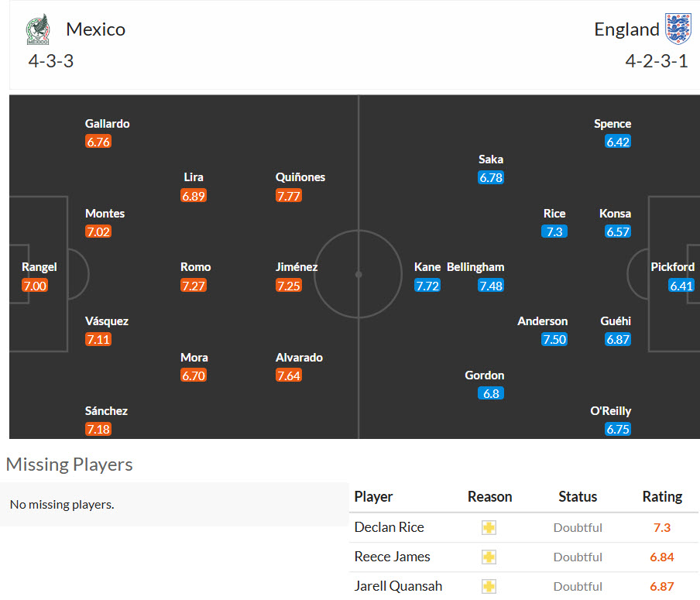
Task: Open the Reece James player link
Action: coord(392,557)
